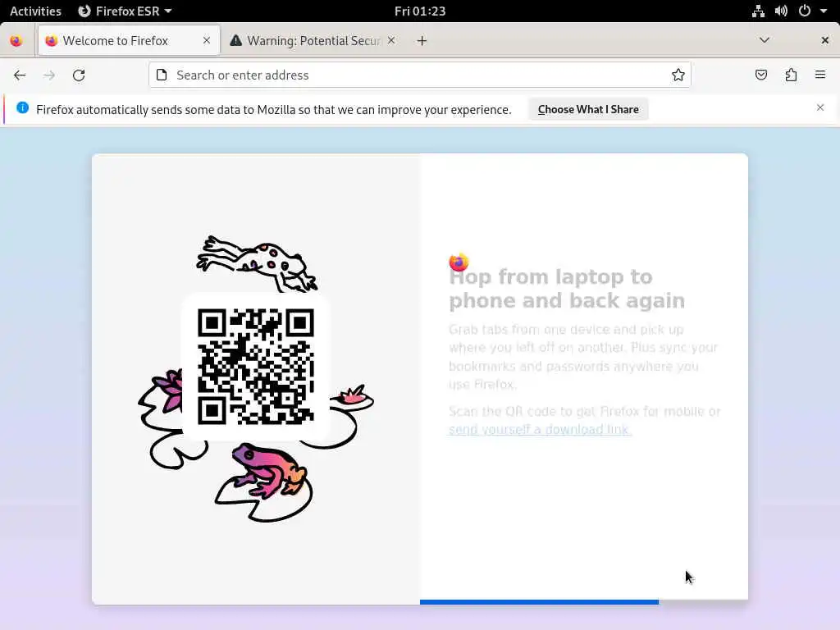Viewport: 840px width, 630px height.
Task: Click the QR code image
Action: [256, 367]
